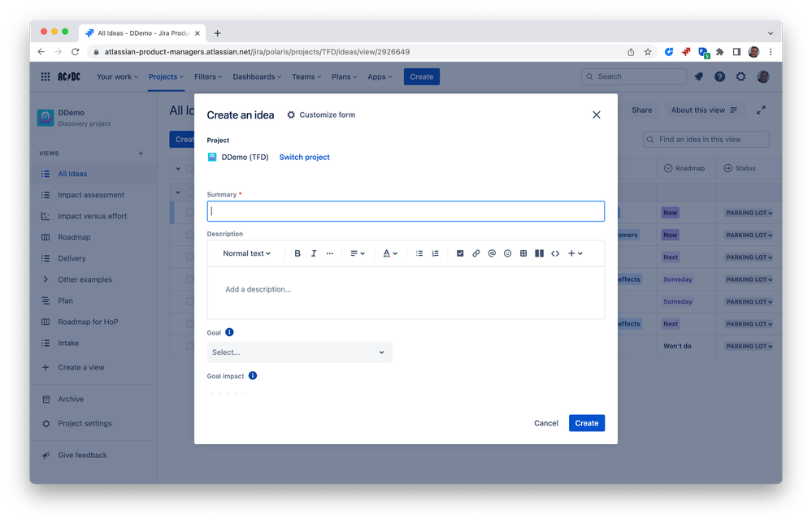Open insert plus dropdown in toolbar

tap(575, 253)
